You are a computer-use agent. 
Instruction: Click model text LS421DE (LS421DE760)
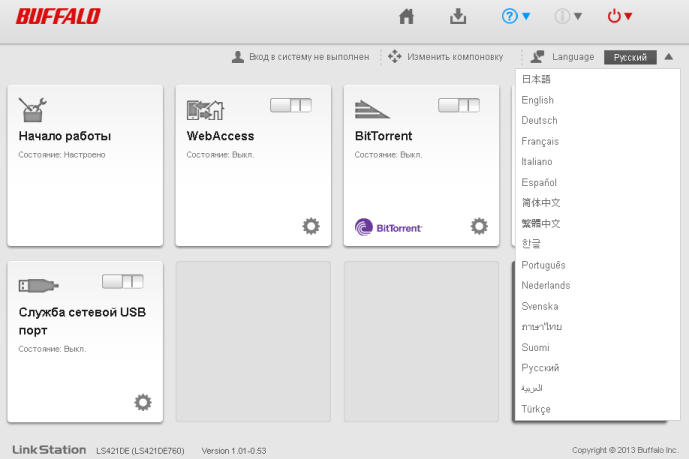click(x=140, y=451)
